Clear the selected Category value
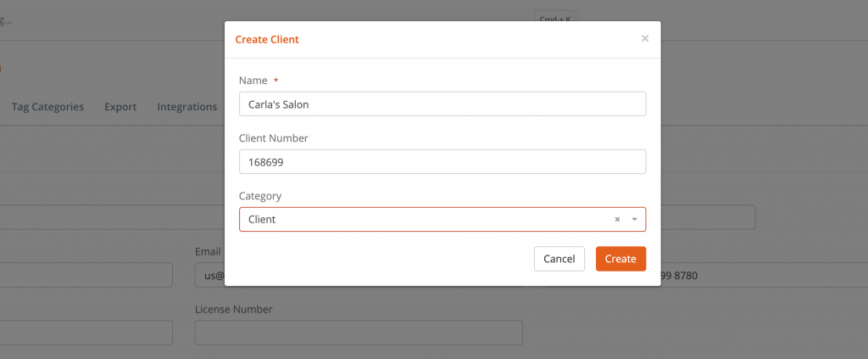Viewport: 868px width, 359px height. point(616,219)
